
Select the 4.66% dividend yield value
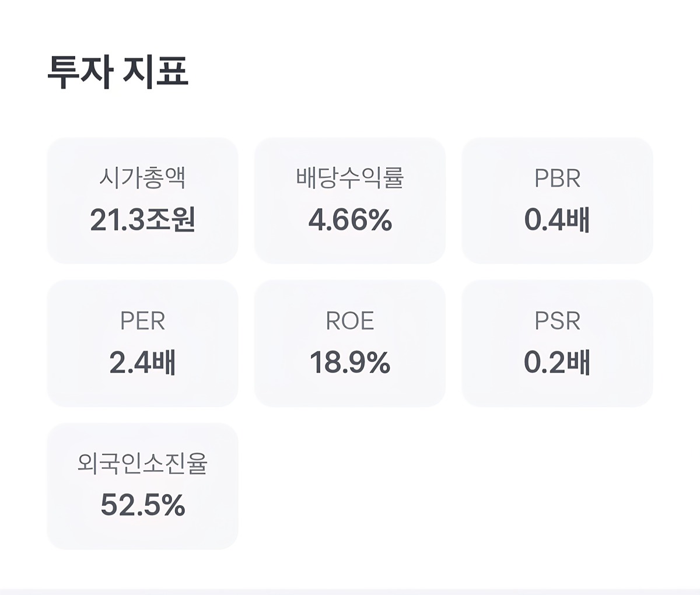click(350, 220)
